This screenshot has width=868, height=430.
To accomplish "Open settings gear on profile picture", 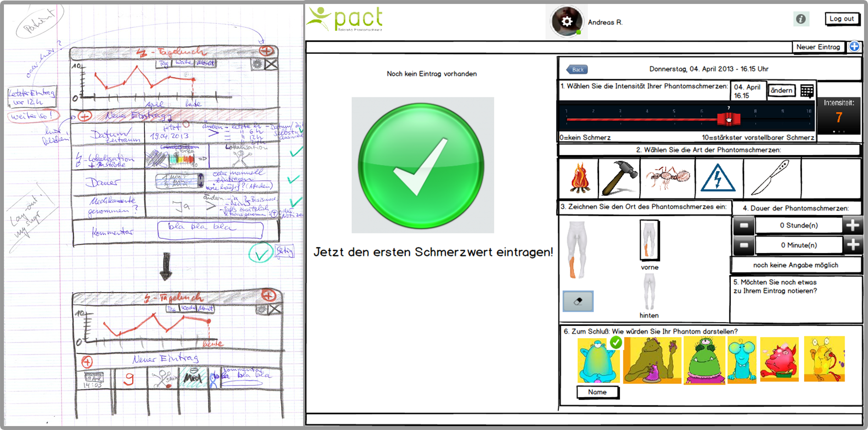I will point(566,21).
